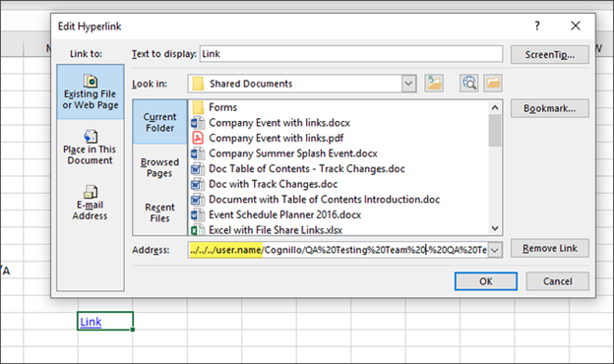The height and width of the screenshot is (364, 614).
Task: Click the PDF icon beside Company Event with links.pdf
Action: click(198, 138)
